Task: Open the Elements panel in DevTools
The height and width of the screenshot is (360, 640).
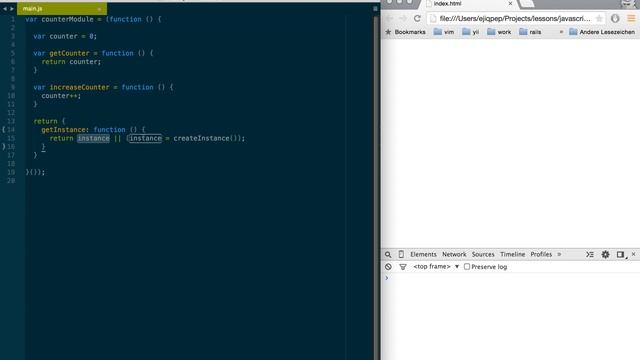Action: click(x=423, y=254)
